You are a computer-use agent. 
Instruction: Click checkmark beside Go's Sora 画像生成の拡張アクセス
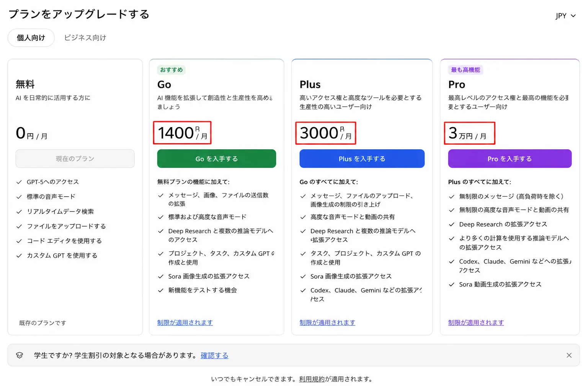[161, 276]
